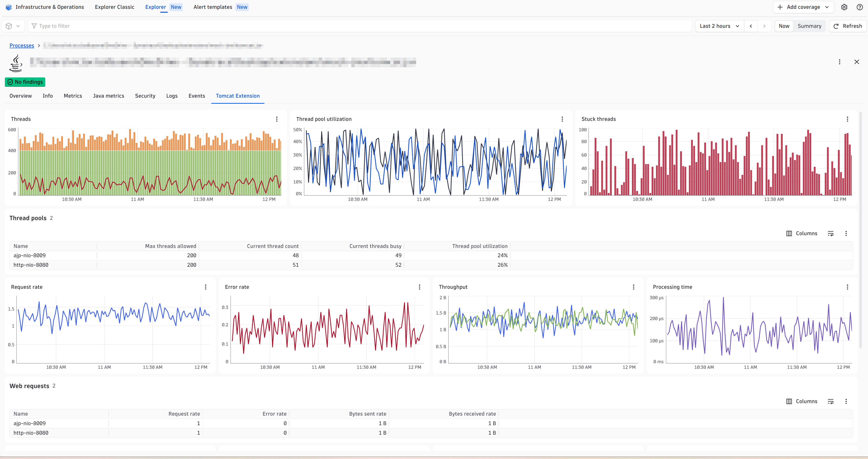Open the Threads chart options menu
868x459 pixels.
pos(277,119)
